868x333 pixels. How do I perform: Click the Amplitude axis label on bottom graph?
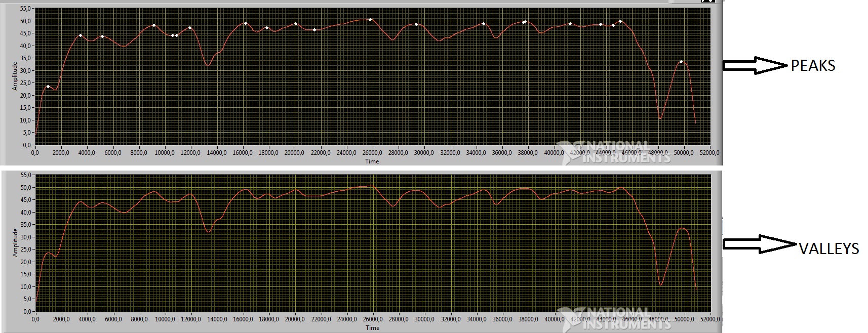[x=15, y=243]
